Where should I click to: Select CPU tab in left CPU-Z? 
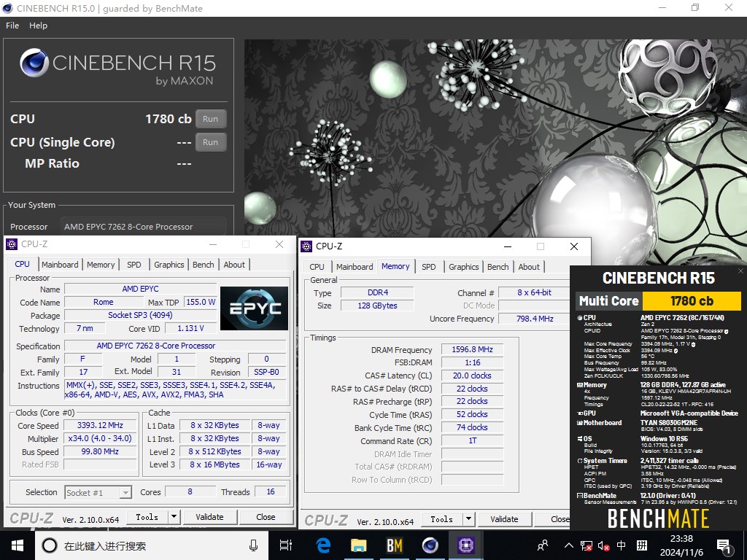22,264
